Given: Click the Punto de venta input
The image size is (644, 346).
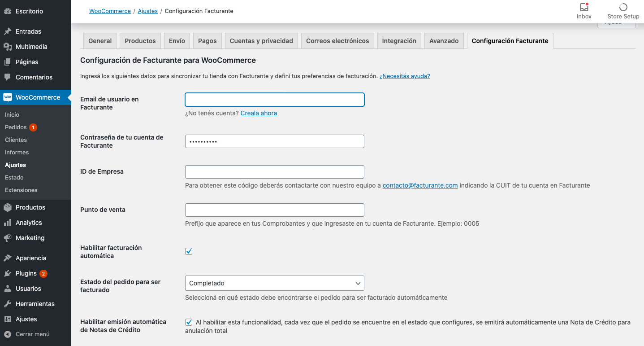Looking at the screenshot, I should pyautogui.click(x=275, y=210).
